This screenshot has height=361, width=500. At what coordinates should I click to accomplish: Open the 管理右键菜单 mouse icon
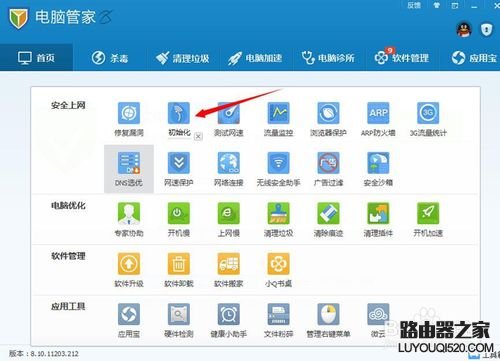[328, 314]
